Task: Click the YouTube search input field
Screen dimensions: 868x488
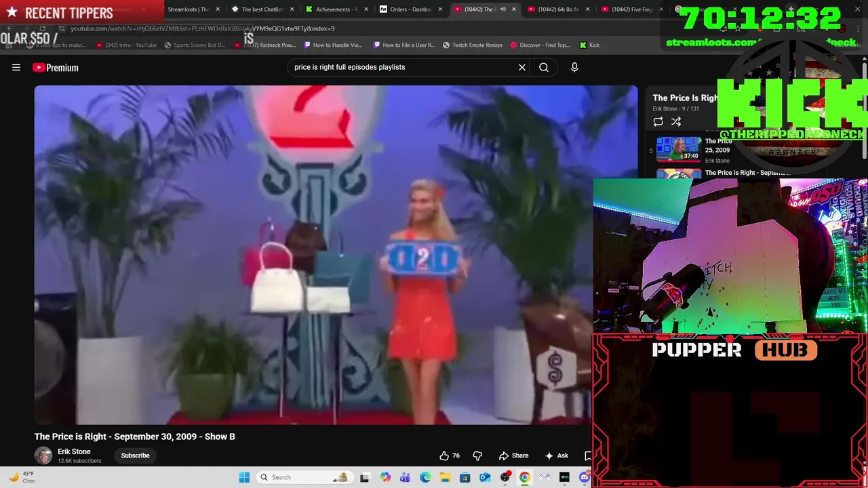Action: [x=403, y=67]
